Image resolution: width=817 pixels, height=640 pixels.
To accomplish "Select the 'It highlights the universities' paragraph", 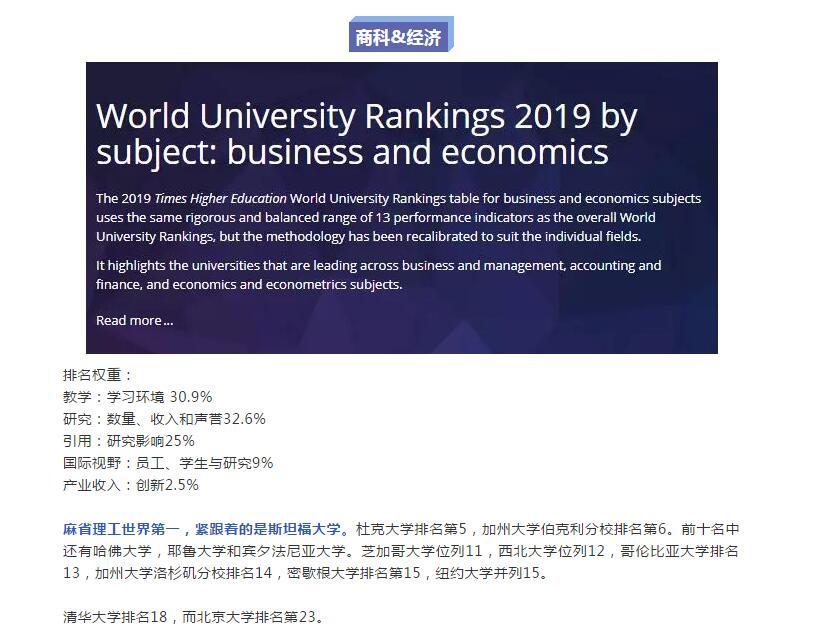I will [x=378, y=275].
